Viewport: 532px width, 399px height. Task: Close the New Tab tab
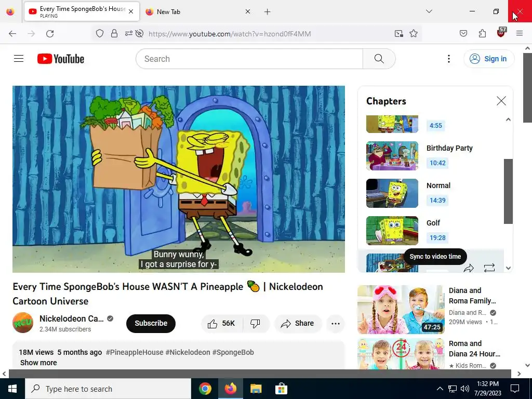coord(248,12)
